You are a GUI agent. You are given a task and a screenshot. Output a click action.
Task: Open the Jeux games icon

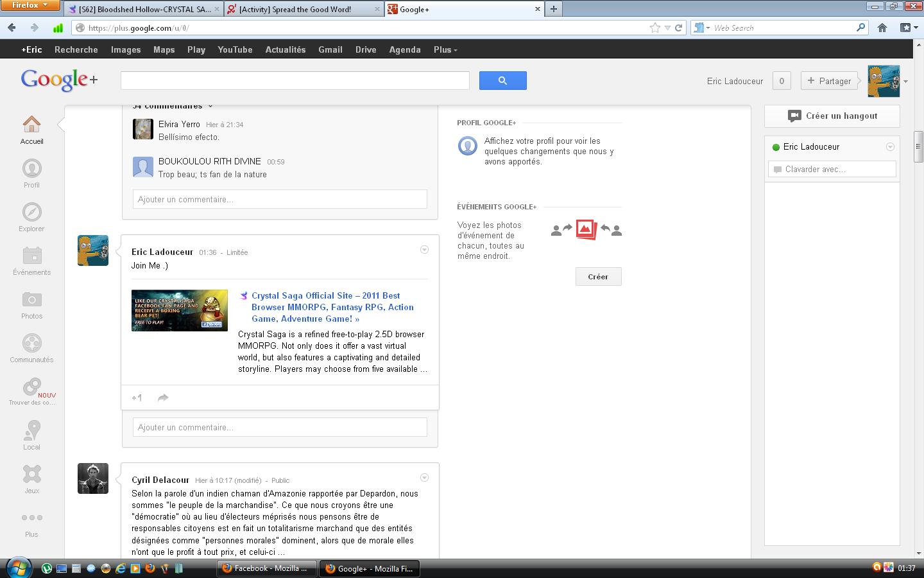click(31, 475)
